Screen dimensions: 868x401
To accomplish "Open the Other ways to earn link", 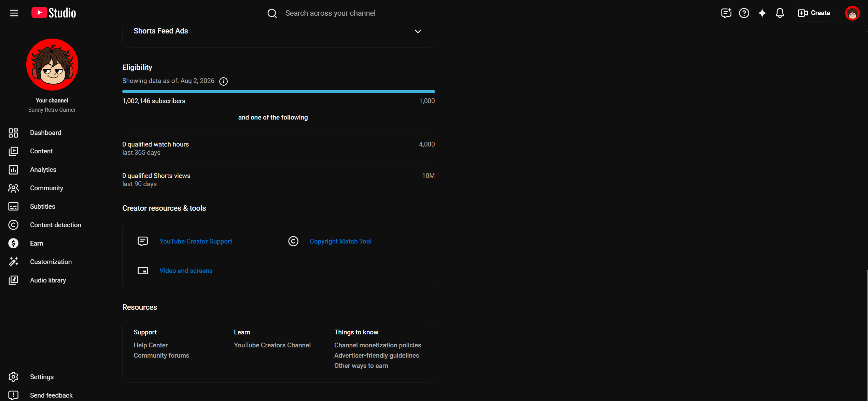I will coord(361,366).
